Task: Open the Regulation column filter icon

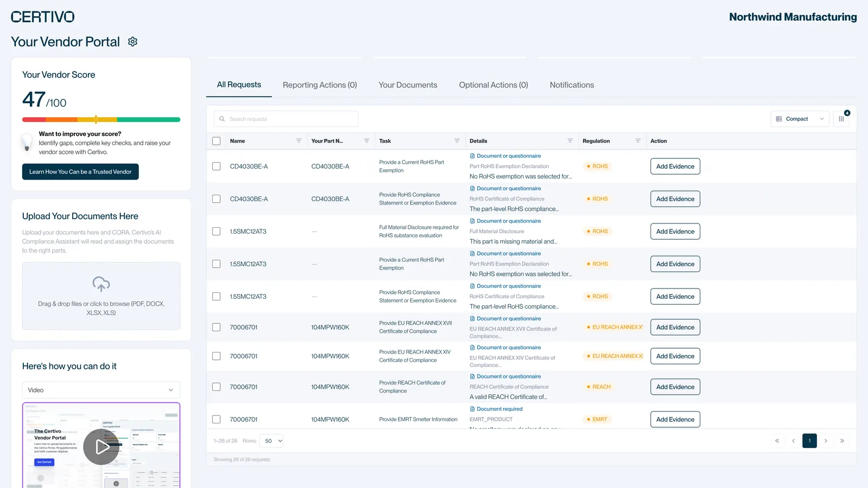Action: pos(638,141)
